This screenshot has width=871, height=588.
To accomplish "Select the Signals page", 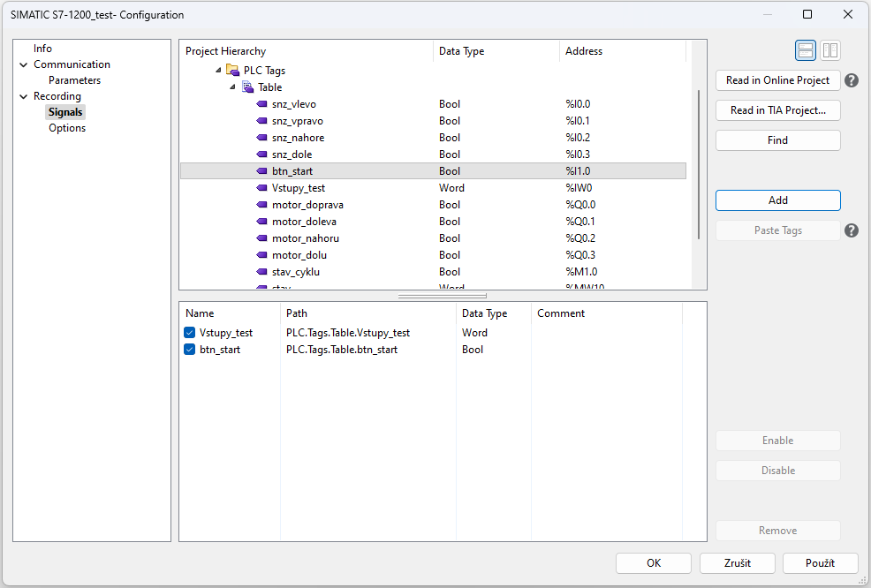I will pos(65,112).
